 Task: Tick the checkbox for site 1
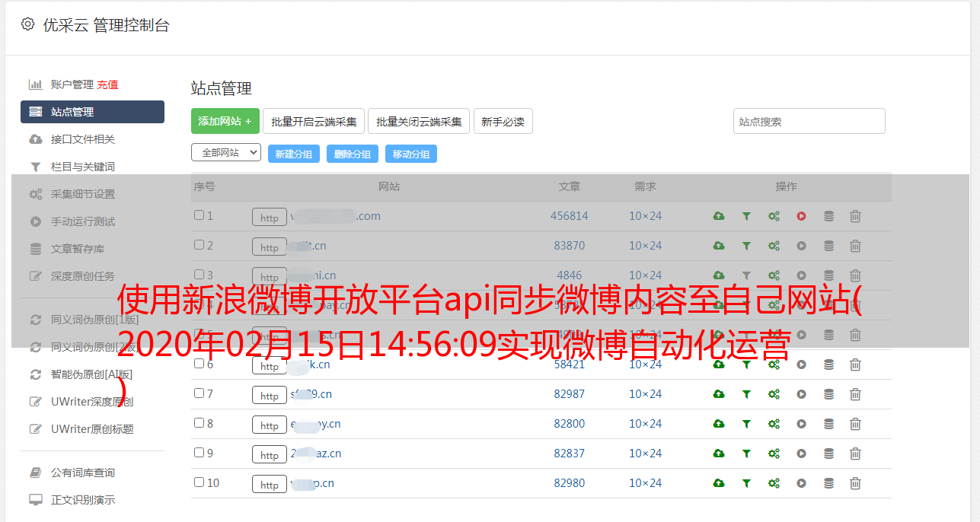point(199,215)
